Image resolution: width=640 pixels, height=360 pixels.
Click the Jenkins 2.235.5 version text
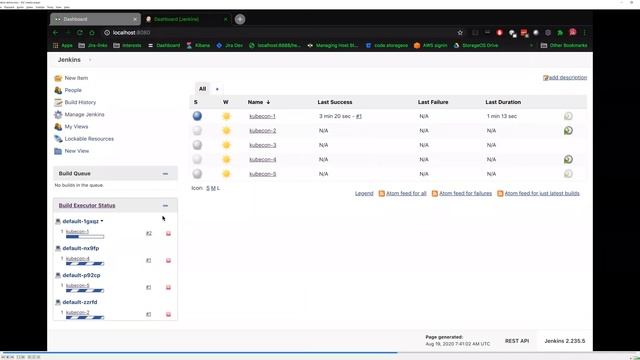coord(564,341)
